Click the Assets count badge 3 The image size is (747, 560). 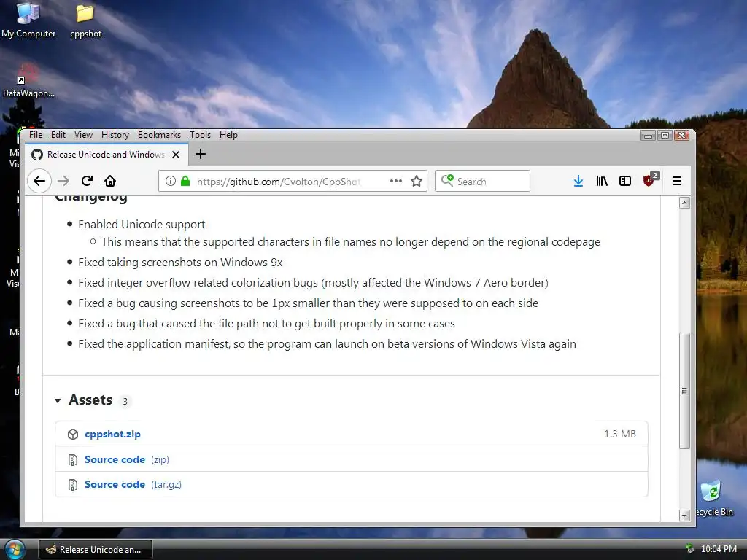(x=125, y=402)
